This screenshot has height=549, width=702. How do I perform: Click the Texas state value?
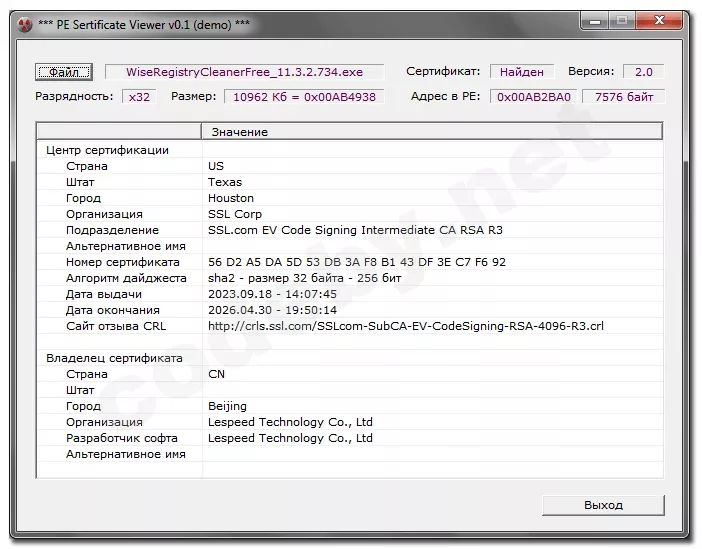[225, 182]
